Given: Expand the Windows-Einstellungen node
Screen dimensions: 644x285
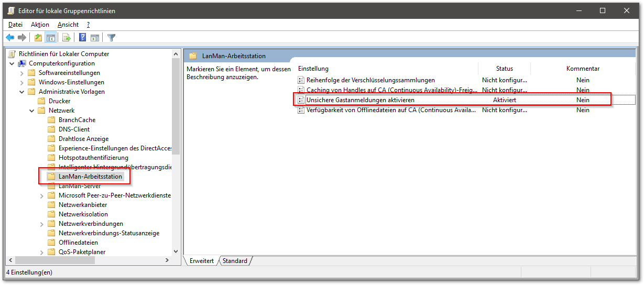Looking at the screenshot, I should tap(21, 82).
